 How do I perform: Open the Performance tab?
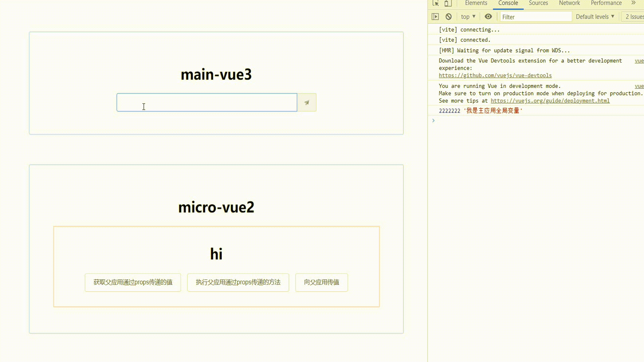tap(606, 3)
